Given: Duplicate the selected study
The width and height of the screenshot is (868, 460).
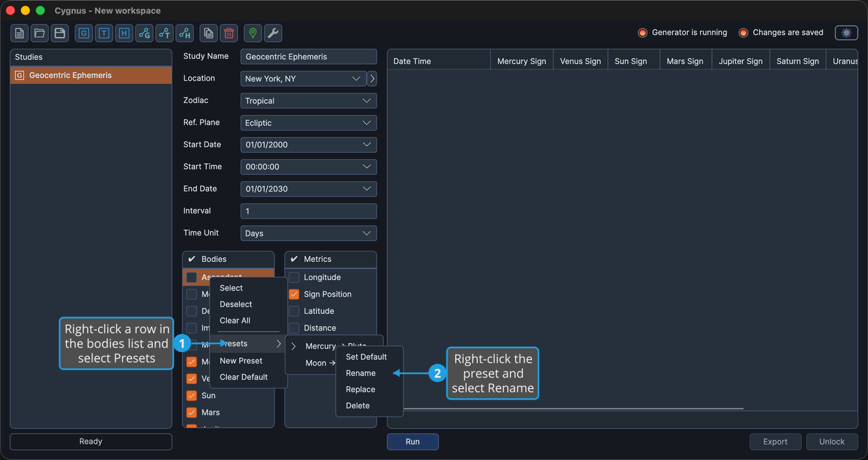Looking at the screenshot, I should click(209, 33).
